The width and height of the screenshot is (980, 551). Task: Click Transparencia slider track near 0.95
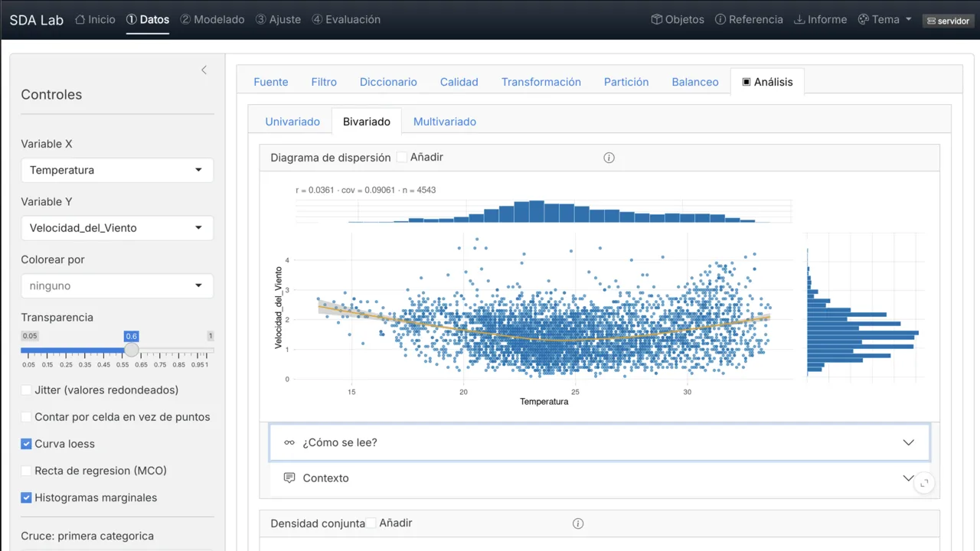198,350
